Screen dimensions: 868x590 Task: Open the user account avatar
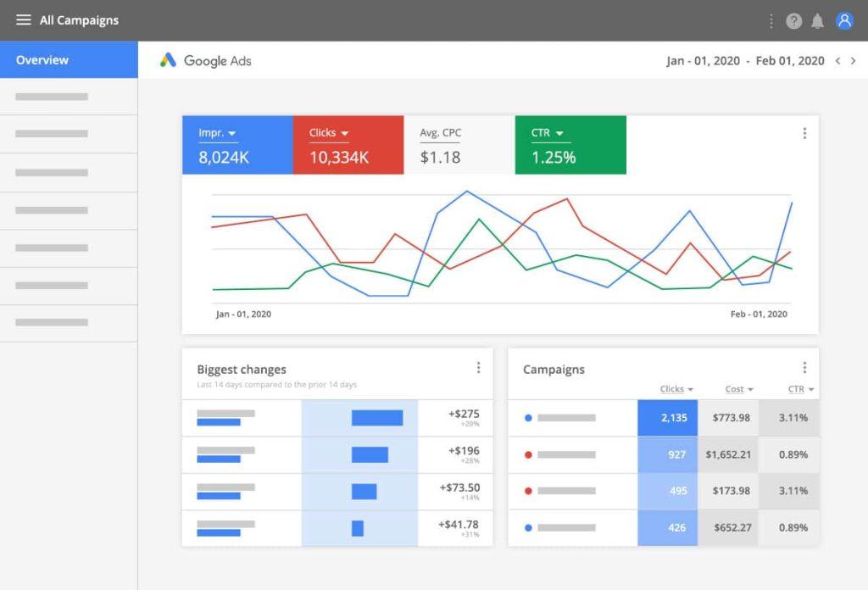tap(844, 21)
